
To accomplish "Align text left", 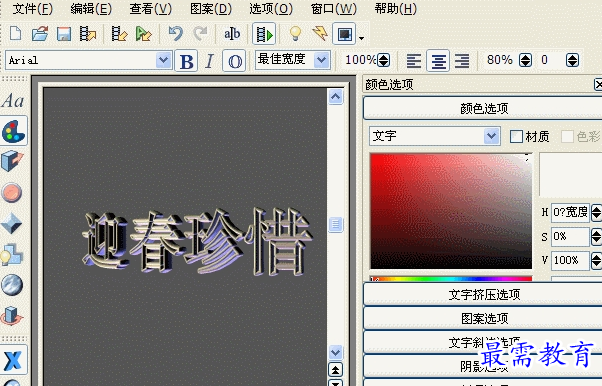I will [x=413, y=60].
